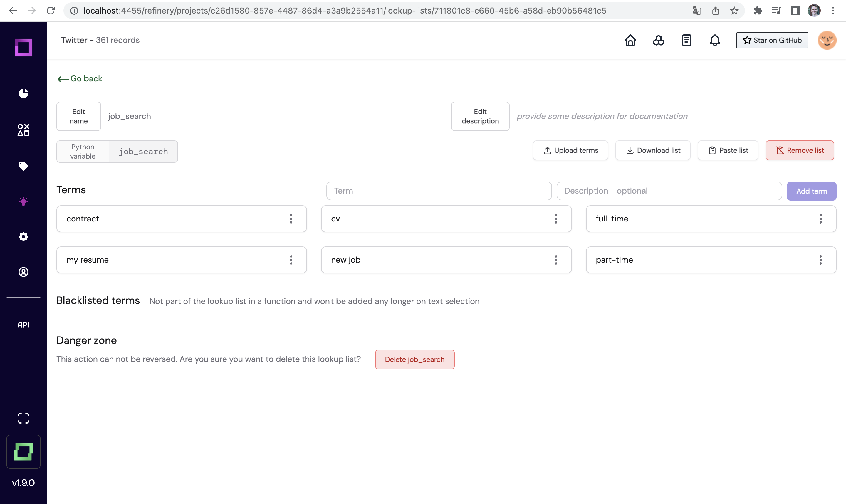846x504 pixels.
Task: Expand three-dot menu for cv term
Action: pyautogui.click(x=556, y=219)
